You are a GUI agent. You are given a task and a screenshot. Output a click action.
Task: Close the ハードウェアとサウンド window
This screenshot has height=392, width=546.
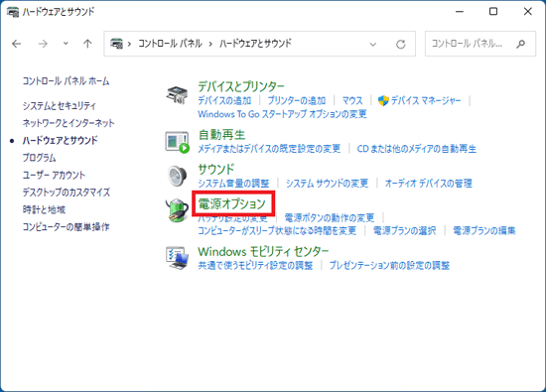[527, 12]
